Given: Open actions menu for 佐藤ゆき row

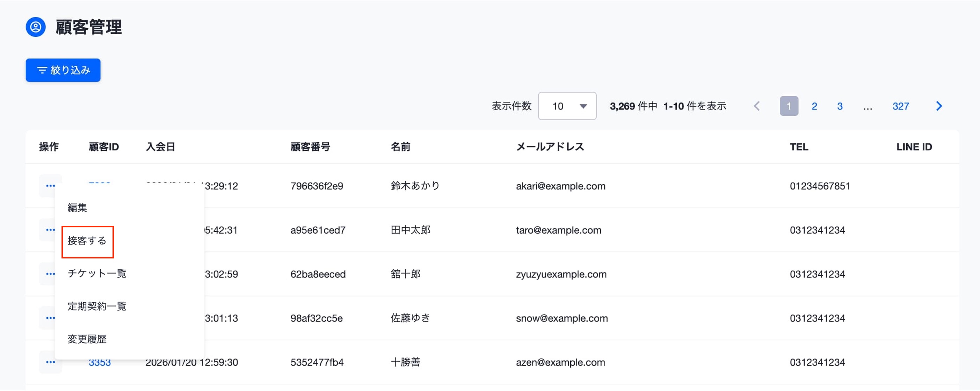Looking at the screenshot, I should point(47,318).
